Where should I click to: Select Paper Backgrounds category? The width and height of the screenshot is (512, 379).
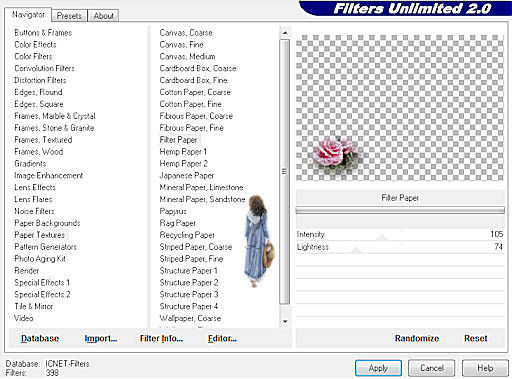coord(47,223)
